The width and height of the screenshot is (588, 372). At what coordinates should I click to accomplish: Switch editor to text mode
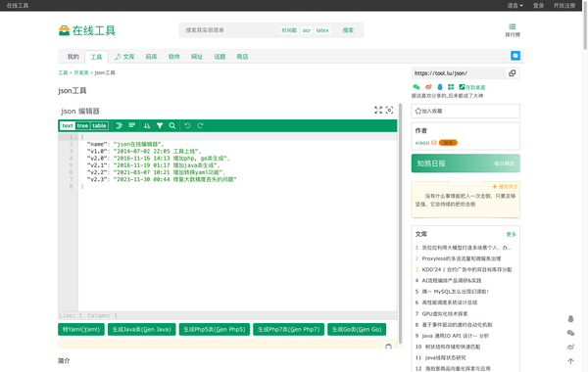pyautogui.click(x=68, y=126)
